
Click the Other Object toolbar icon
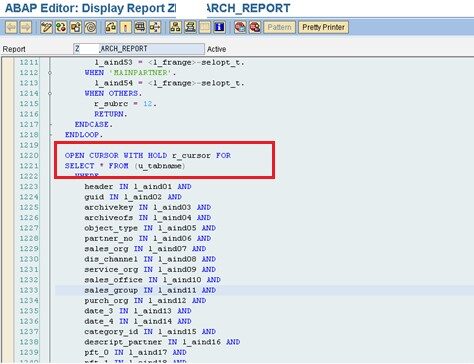[x=76, y=27]
